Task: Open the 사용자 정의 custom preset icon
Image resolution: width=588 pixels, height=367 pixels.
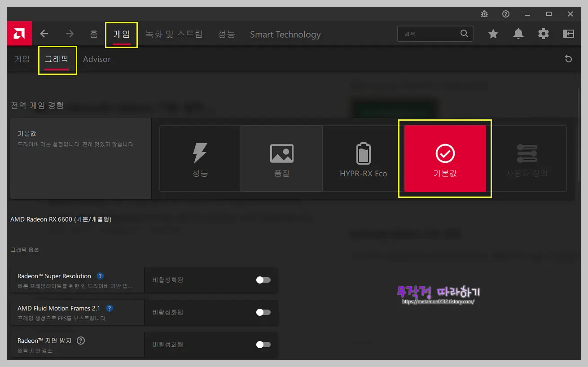Action: click(527, 158)
